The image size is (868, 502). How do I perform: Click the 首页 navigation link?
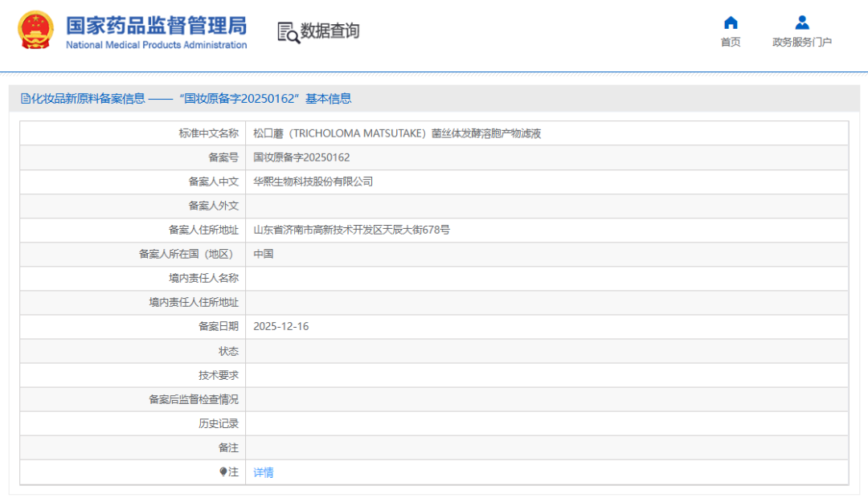[x=730, y=42]
